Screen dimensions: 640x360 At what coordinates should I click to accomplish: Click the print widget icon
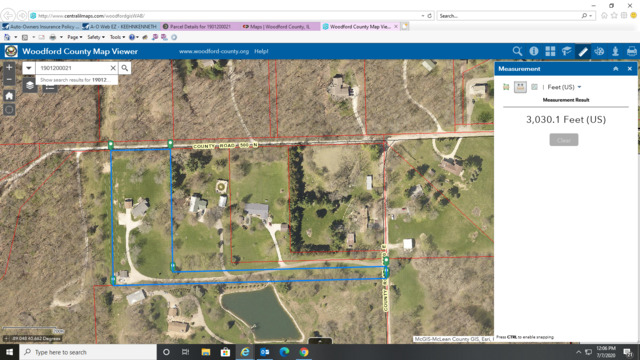[631, 51]
